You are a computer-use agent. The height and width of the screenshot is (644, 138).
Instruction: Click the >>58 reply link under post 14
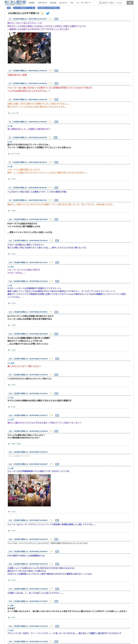pyautogui.click(x=13, y=325)
